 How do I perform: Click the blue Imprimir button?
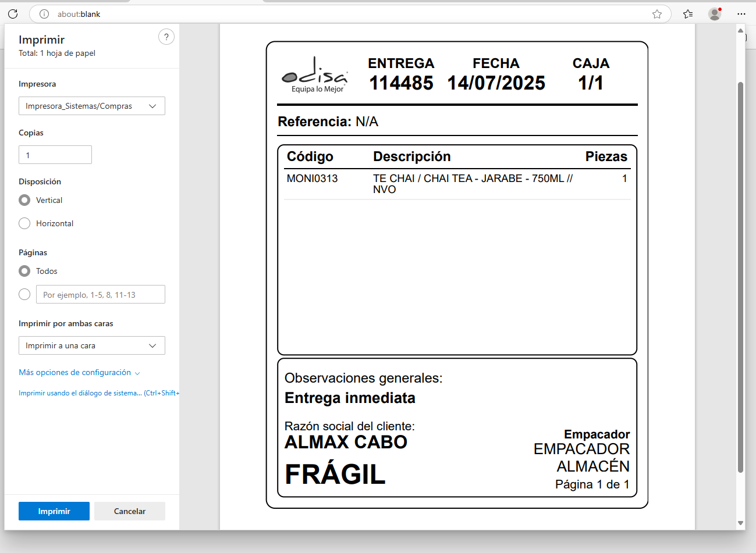pos(54,511)
